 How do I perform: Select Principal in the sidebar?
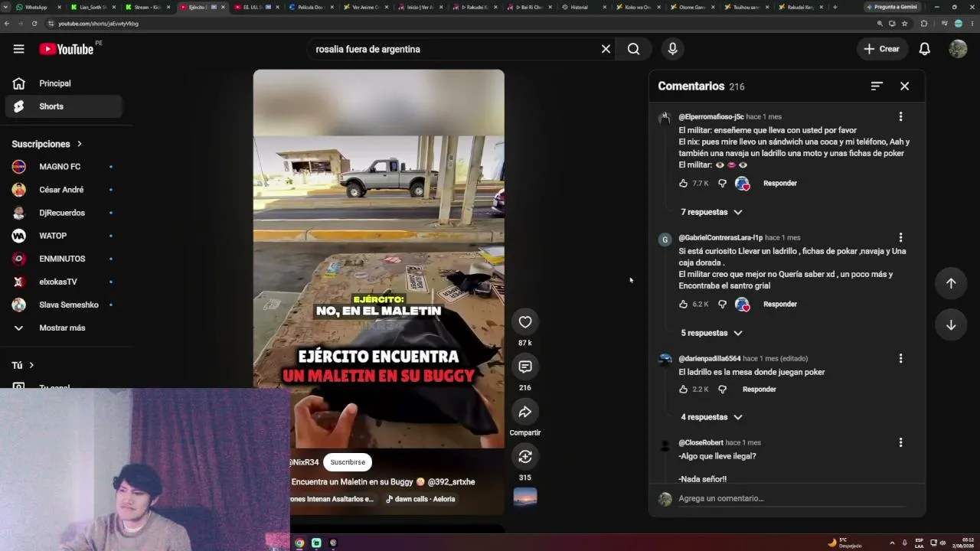(x=64, y=83)
